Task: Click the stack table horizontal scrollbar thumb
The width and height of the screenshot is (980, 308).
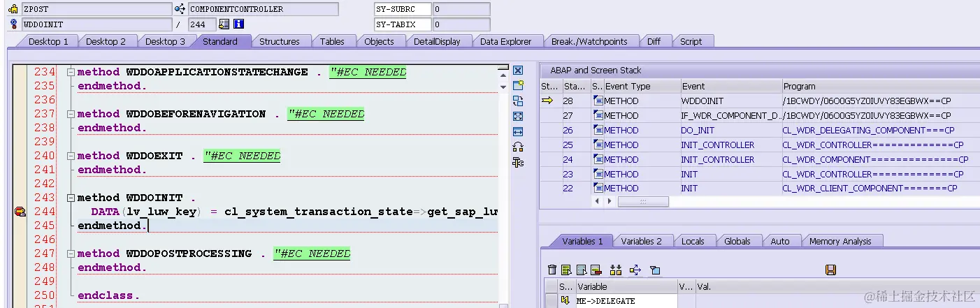Action: click(643, 201)
